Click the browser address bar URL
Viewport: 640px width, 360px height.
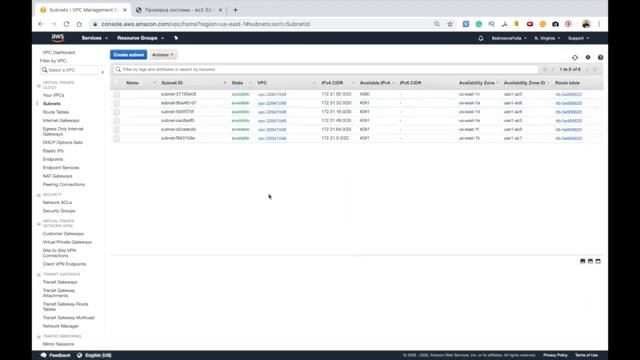(x=206, y=24)
